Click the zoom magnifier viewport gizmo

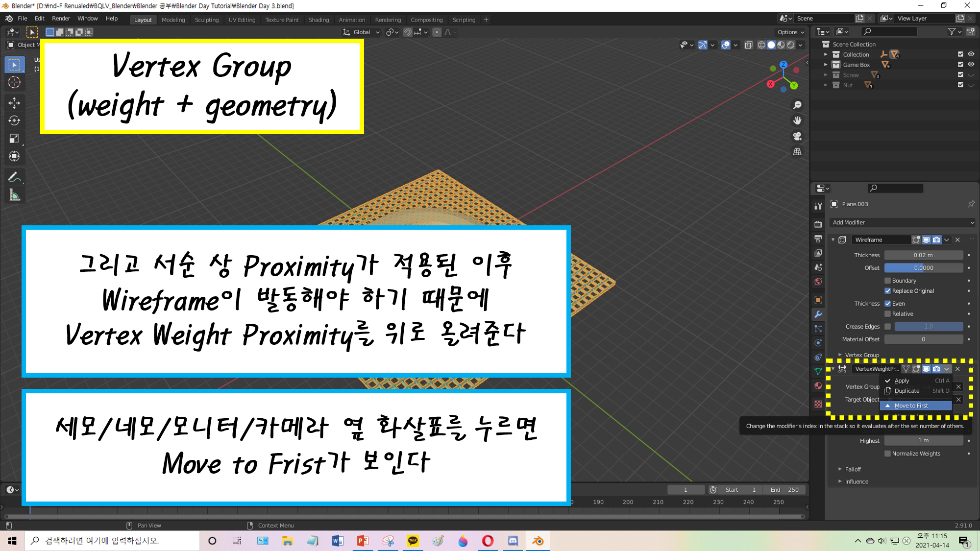(x=797, y=105)
